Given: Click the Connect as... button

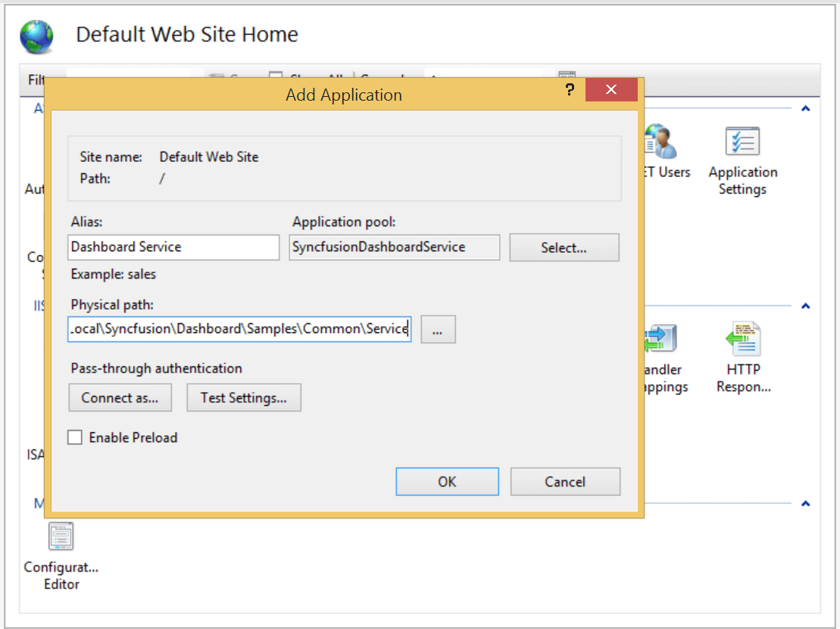Looking at the screenshot, I should click(x=120, y=397).
